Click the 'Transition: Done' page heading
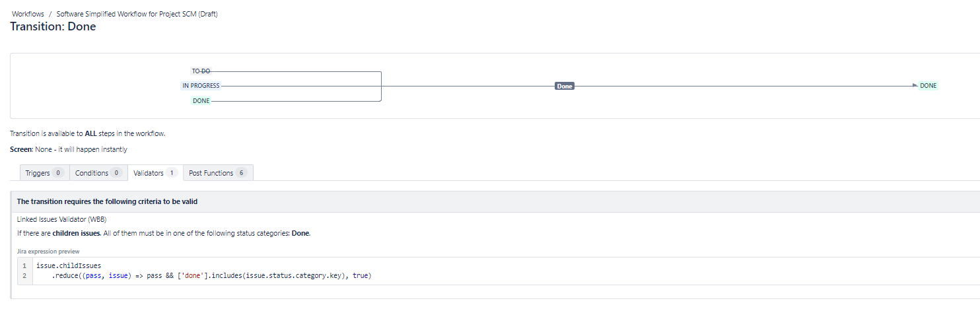This screenshot has width=980, height=309. 53,26
